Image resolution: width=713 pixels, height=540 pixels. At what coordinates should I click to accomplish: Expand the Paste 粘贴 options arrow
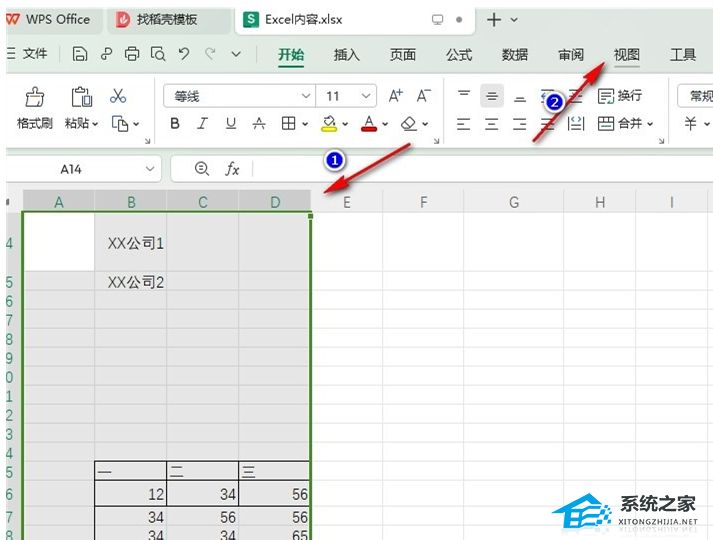click(95, 124)
